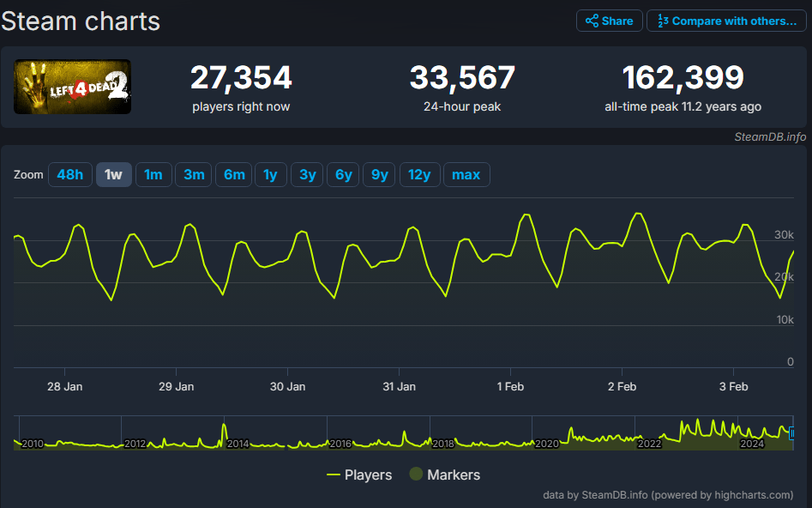The width and height of the screenshot is (812, 508).
Task: Click the 3 Feb axis label
Action: point(733,387)
